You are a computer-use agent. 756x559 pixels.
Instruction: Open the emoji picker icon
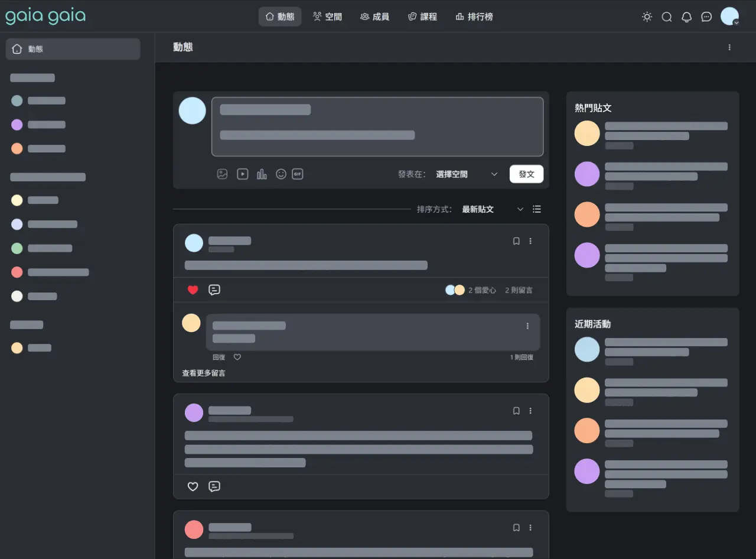coord(281,174)
